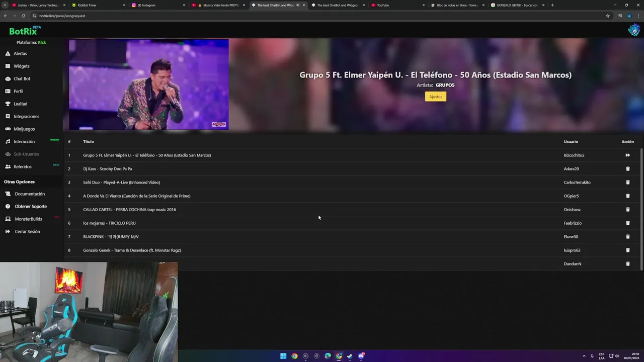Screen dimensions: 644x362
Task: Click Obtener Soporte
Action: 31,206
